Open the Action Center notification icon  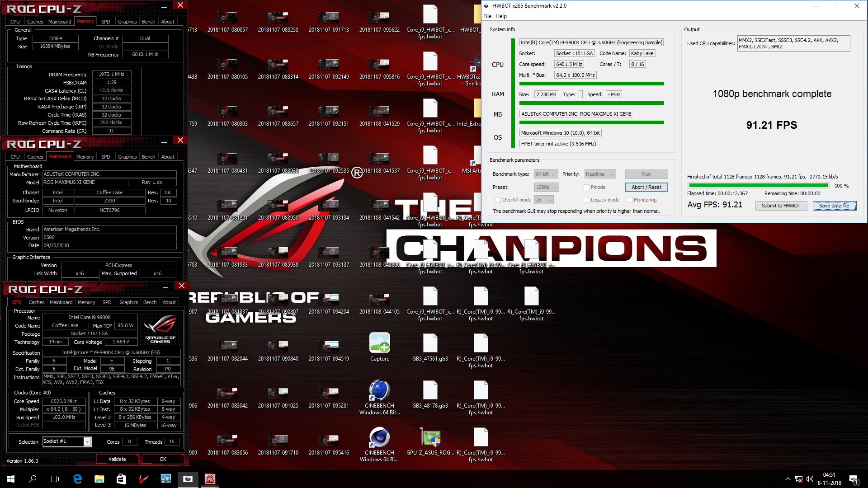pos(854,479)
